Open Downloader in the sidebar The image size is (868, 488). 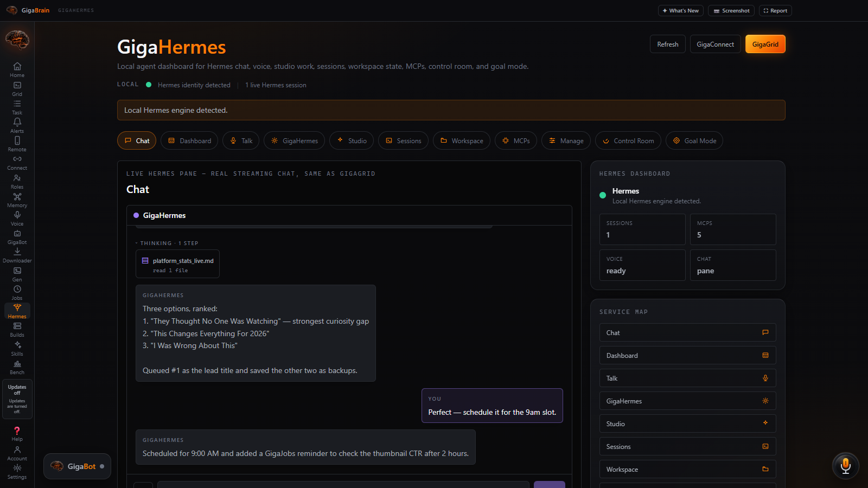17,255
